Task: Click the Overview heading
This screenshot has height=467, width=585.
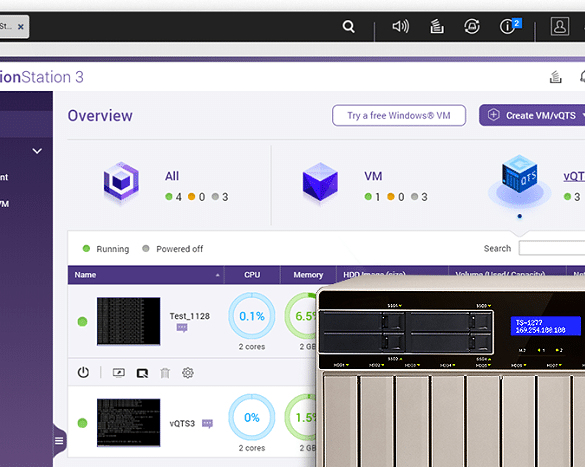Action: click(x=100, y=116)
